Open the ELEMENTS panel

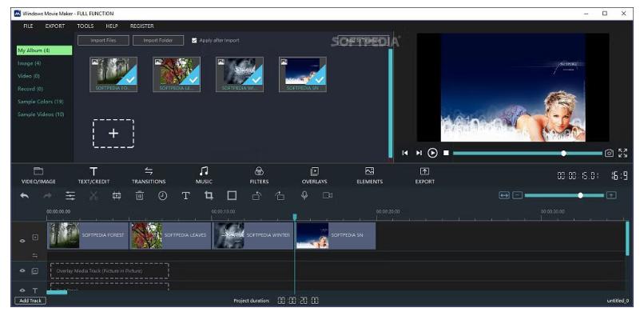pos(370,176)
